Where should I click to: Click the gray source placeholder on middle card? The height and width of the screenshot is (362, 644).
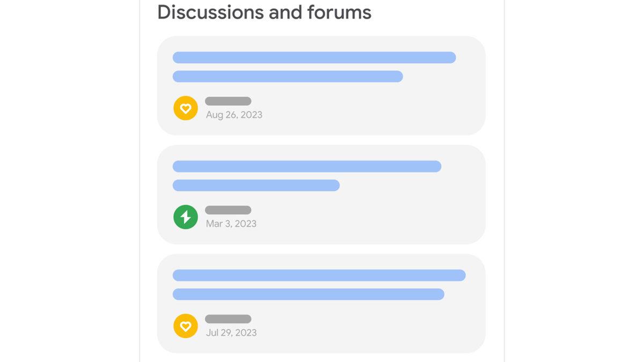[x=228, y=210]
